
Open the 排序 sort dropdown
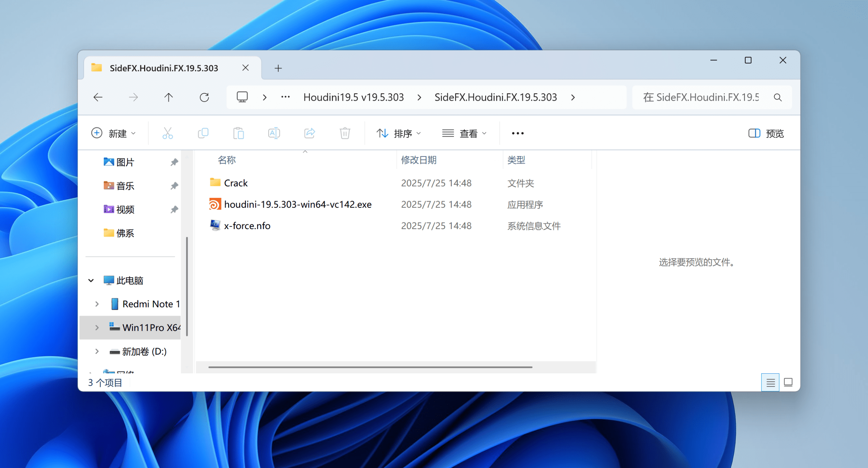[x=399, y=133]
